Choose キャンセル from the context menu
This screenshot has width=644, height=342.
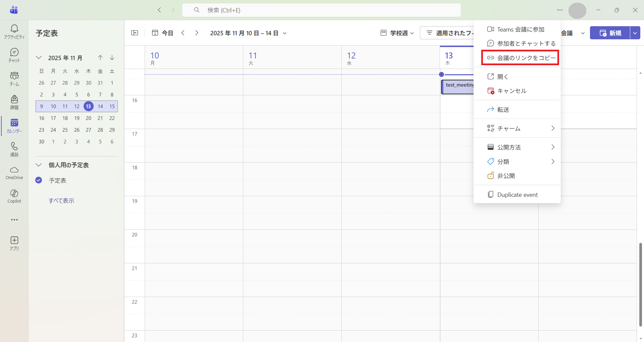click(x=511, y=91)
